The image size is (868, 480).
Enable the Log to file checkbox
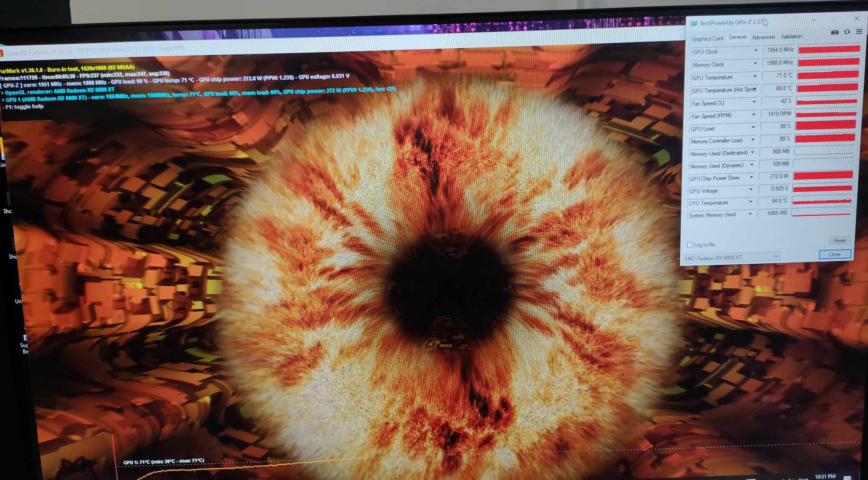pos(690,245)
